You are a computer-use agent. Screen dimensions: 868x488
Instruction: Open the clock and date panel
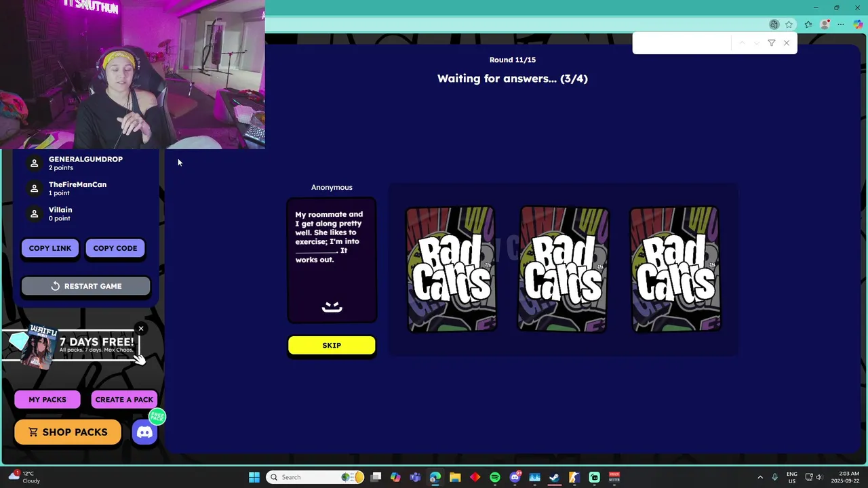click(844, 477)
